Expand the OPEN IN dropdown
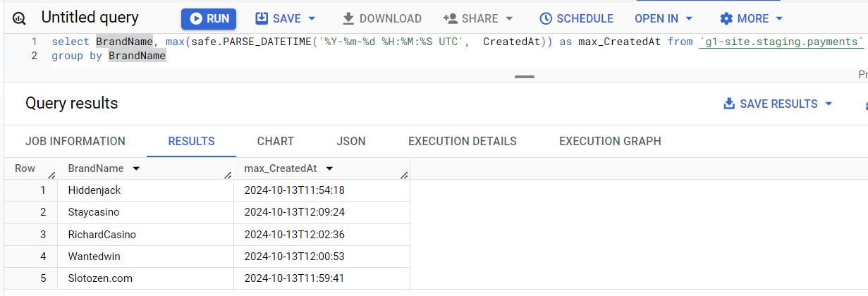 [x=664, y=19]
